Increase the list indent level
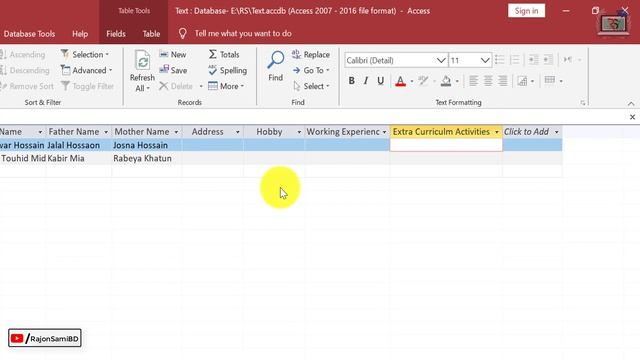 pyautogui.click(x=548, y=60)
